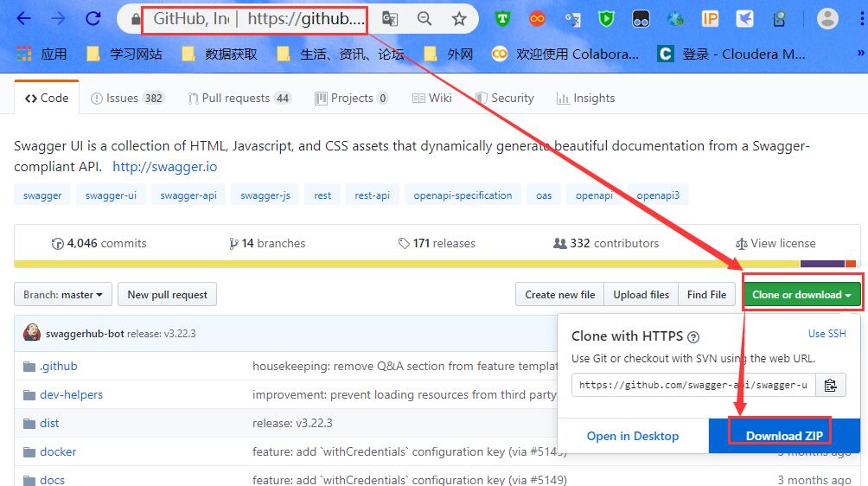This screenshot has width=868, height=486.
Task: Open the Branch: master dropdown
Action: tap(63, 295)
